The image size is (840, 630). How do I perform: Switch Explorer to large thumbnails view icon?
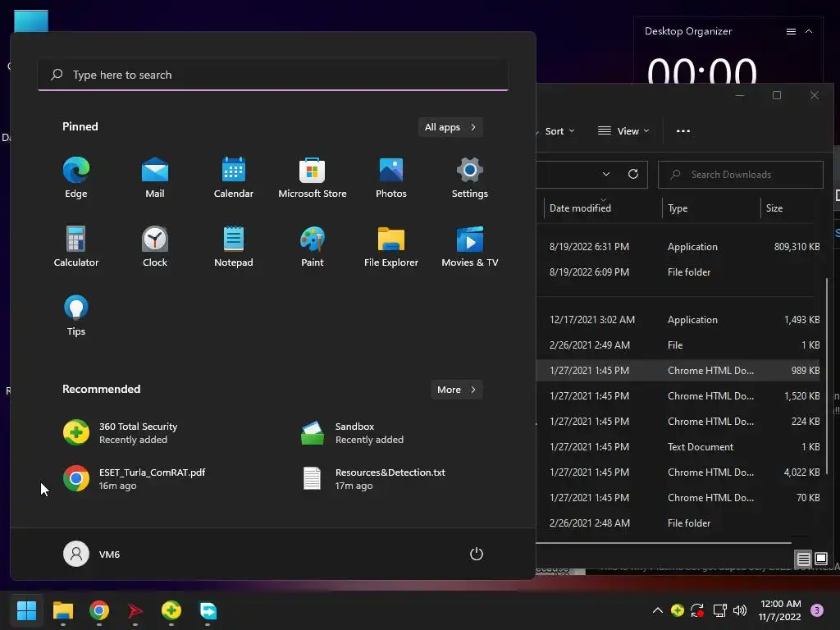coord(821,559)
